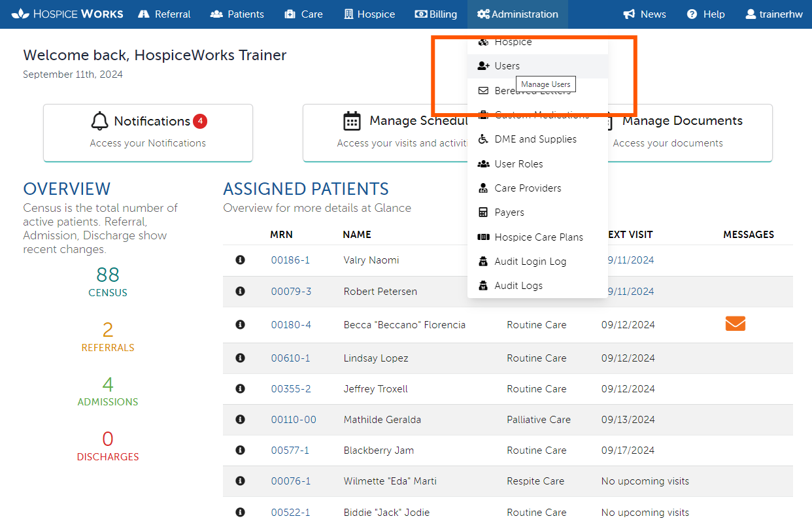This screenshot has width=812, height=527.
Task: Click the 09/13/2024 visit for Mathilde Geralda
Action: coord(628,420)
